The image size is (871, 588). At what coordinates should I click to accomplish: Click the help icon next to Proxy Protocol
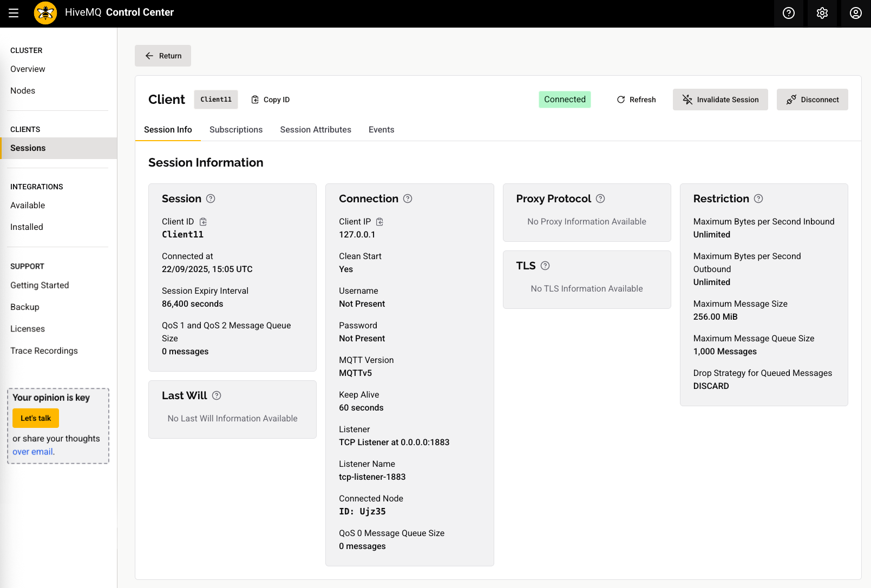pyautogui.click(x=600, y=199)
